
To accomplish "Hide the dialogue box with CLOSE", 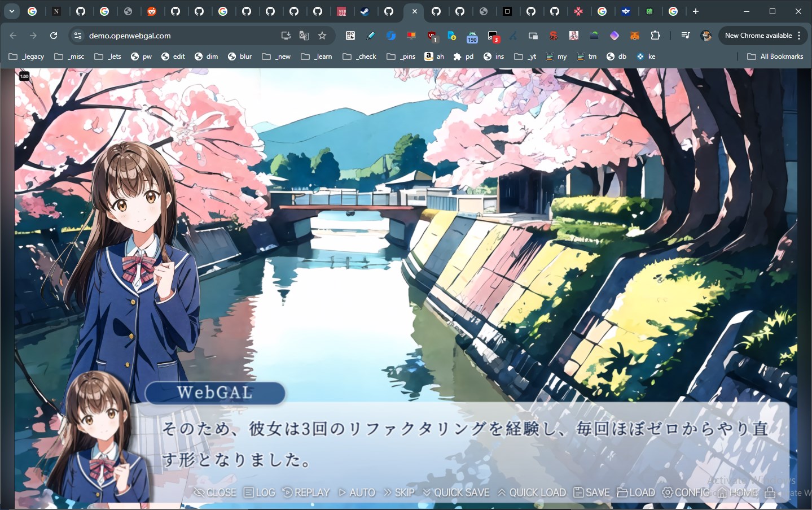I will 215,492.
